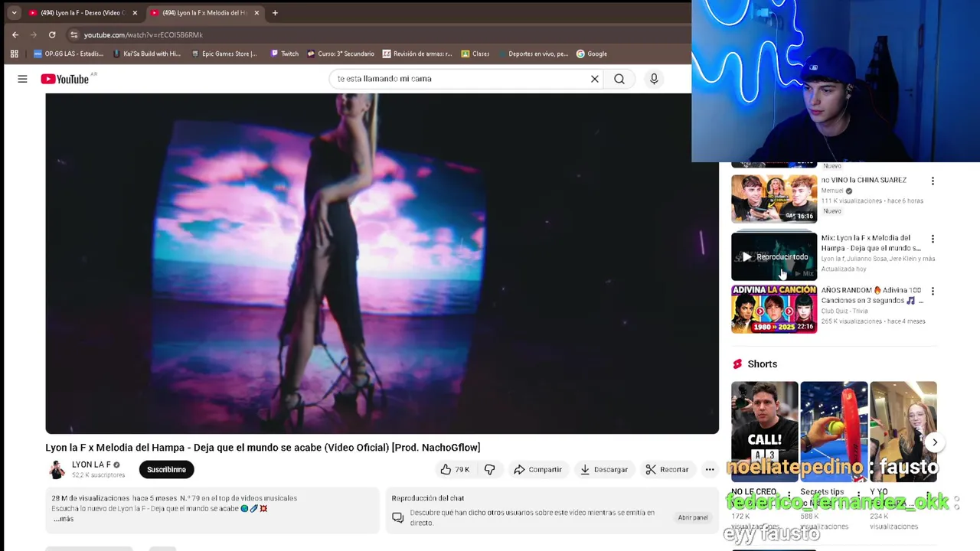Open Epic Games Store bookmark
This screenshot has height=551, width=980.
click(x=224, y=54)
